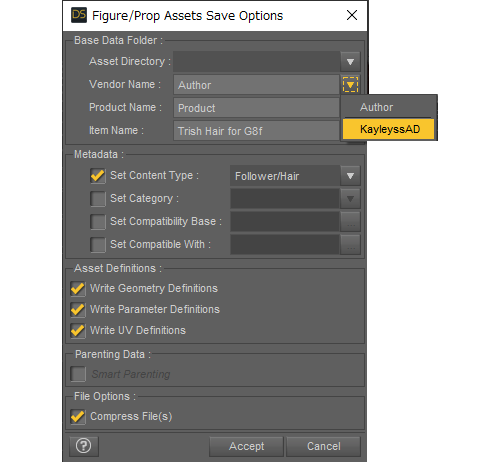Toggle Set Compatible With checkbox
Viewport: 500px width, 462px height.
pos(98,245)
